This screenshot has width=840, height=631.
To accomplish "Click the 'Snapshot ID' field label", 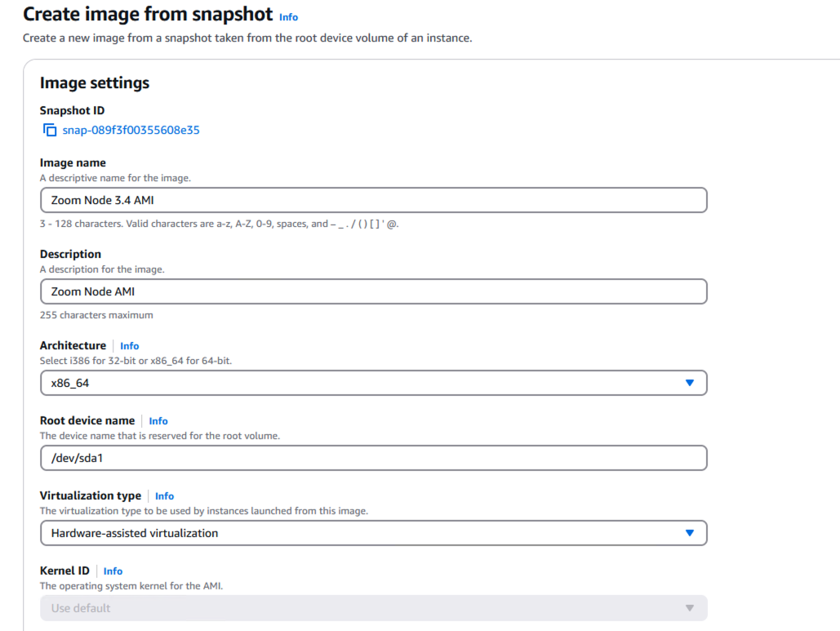I will pyautogui.click(x=72, y=110).
